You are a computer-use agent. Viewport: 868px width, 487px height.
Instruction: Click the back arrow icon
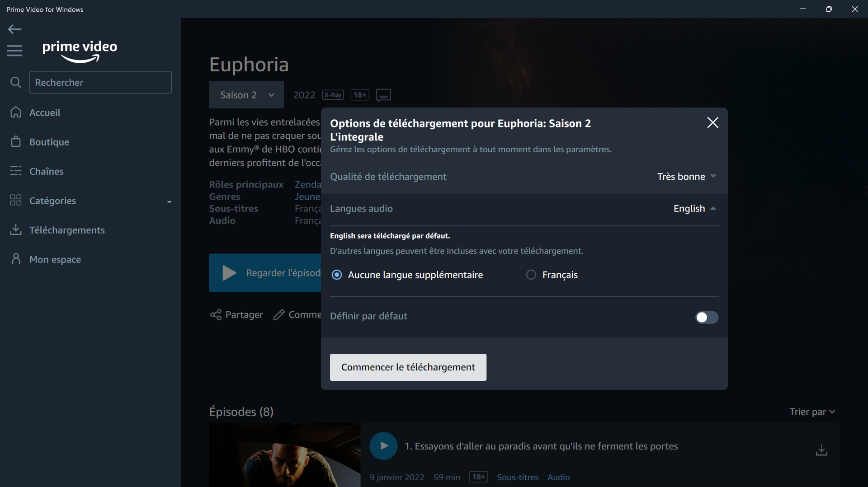coord(15,29)
